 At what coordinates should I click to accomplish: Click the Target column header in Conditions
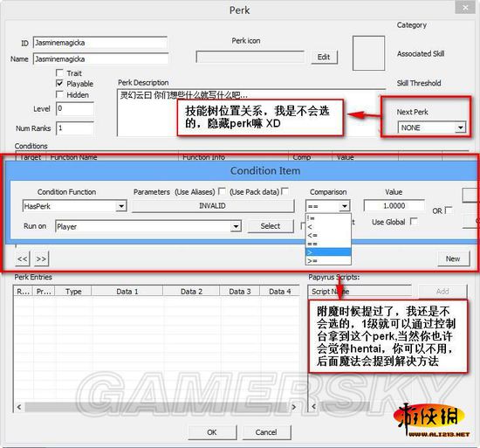(31, 157)
